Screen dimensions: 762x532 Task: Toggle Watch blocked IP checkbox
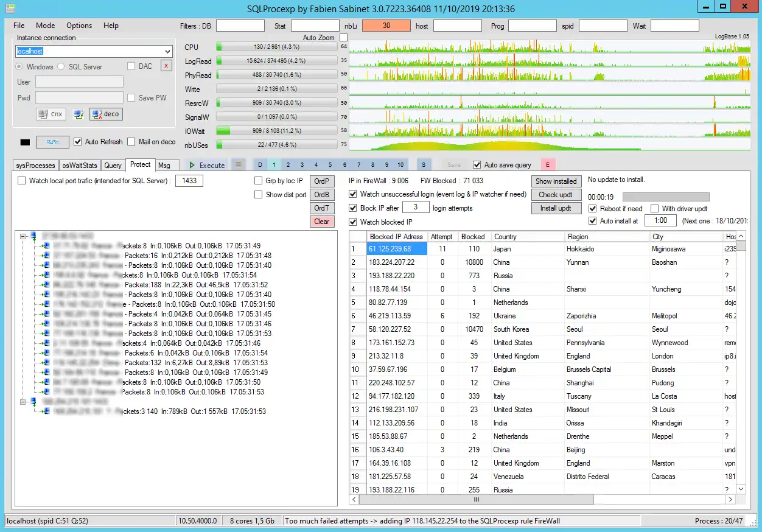[353, 222]
